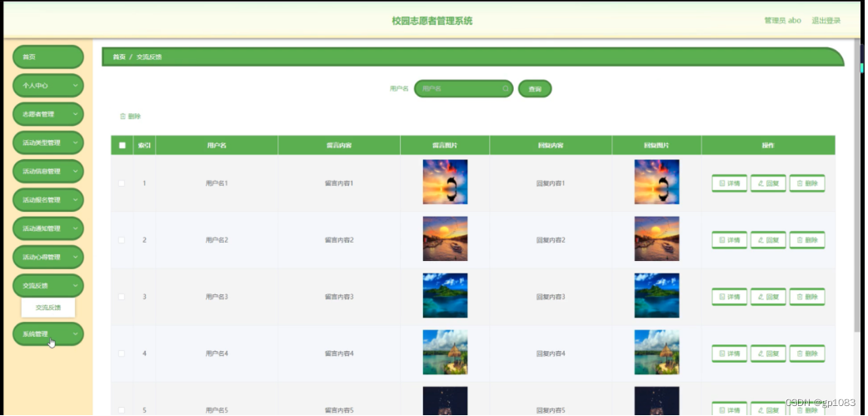Click the 查询 search button

tap(535, 88)
